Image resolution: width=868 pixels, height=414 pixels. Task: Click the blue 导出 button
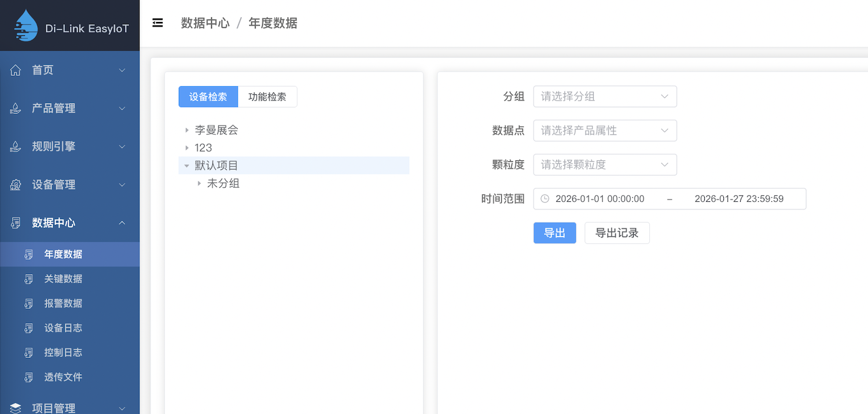(554, 233)
